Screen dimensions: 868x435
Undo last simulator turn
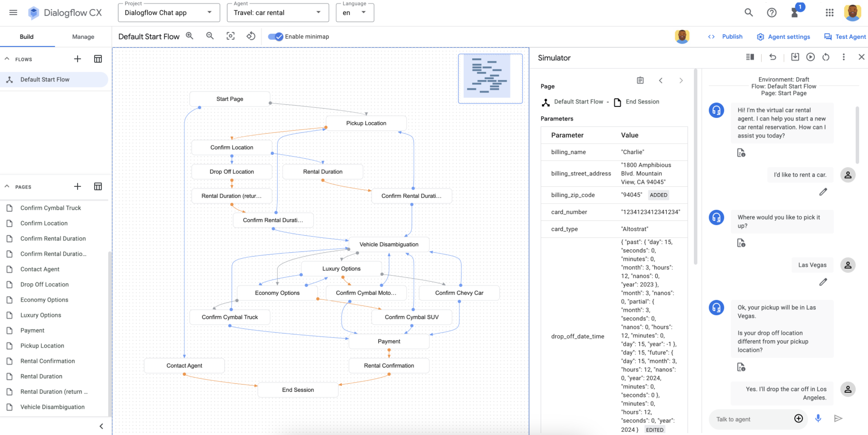(773, 57)
